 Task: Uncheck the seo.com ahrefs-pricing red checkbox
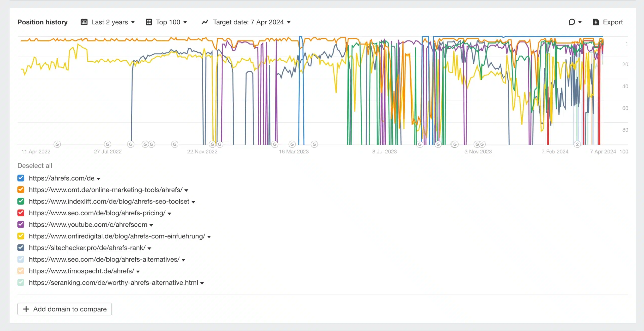point(21,213)
